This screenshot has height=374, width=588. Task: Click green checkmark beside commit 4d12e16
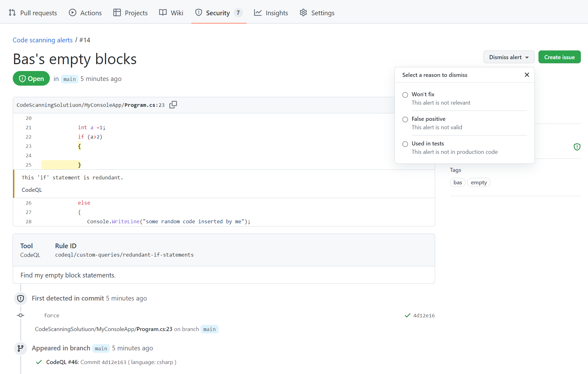(x=407, y=315)
